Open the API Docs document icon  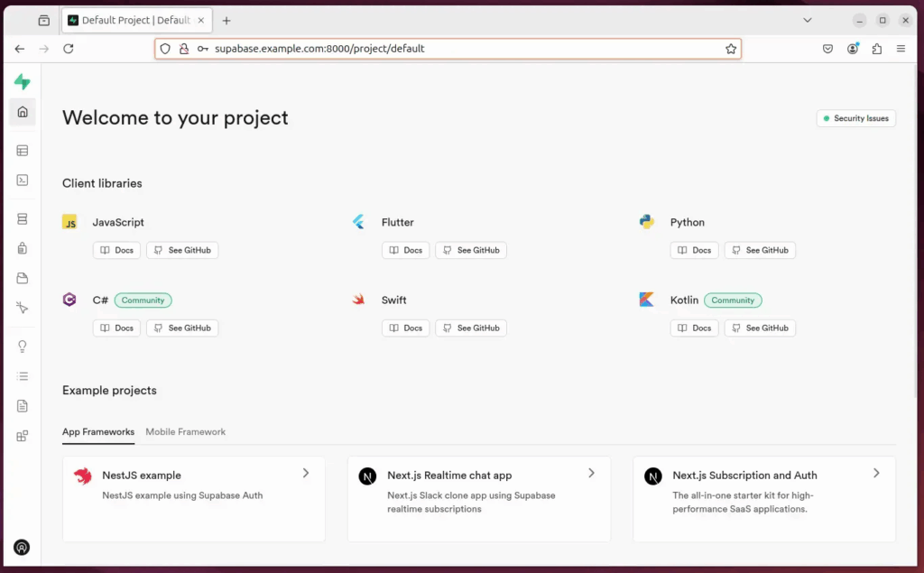[x=23, y=406]
